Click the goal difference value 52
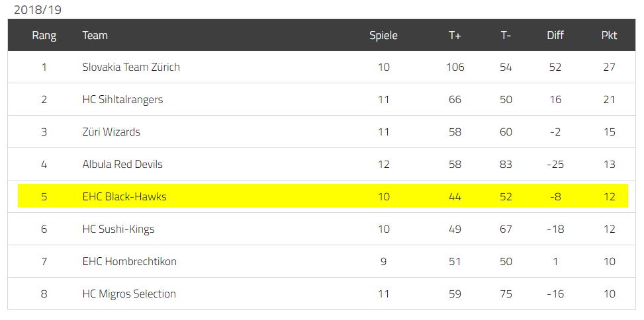This screenshot has height=320, width=644. (555, 67)
